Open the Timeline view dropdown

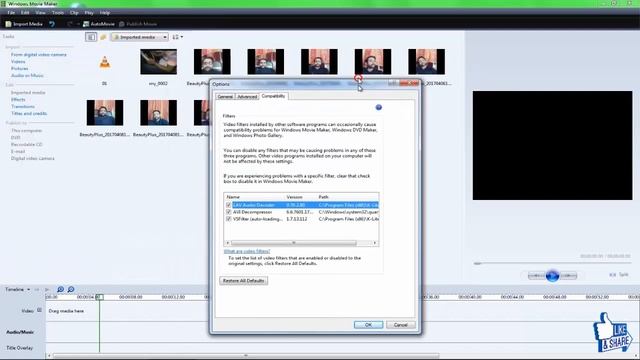18,289
